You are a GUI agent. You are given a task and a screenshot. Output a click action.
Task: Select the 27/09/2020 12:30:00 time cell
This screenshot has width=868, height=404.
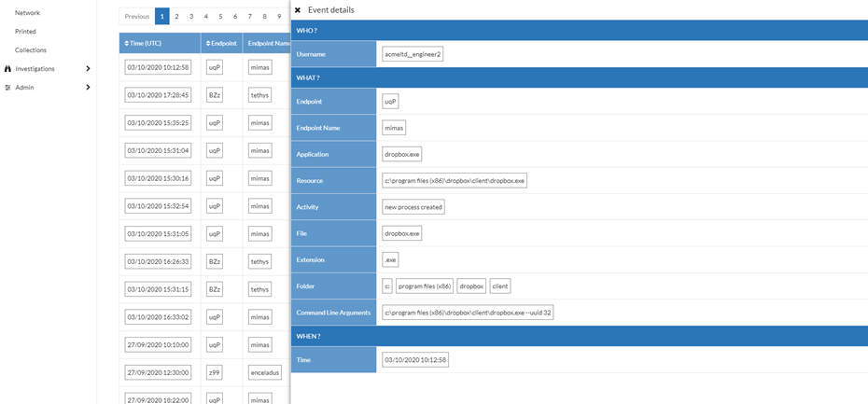159,372
